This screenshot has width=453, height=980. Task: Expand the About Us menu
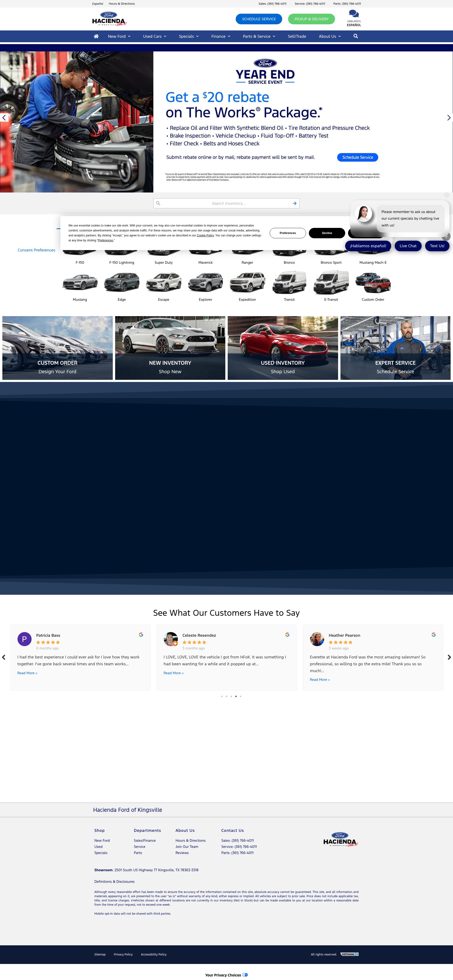(x=330, y=37)
